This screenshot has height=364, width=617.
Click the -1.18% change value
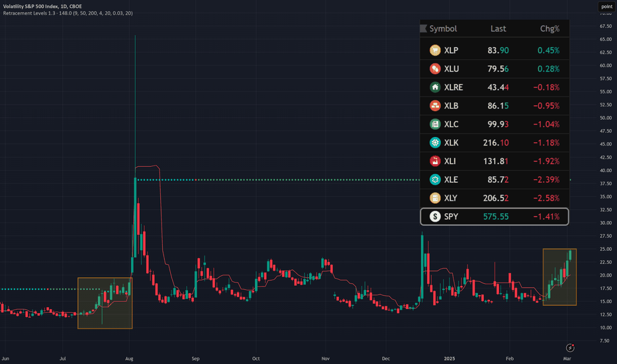tap(547, 143)
